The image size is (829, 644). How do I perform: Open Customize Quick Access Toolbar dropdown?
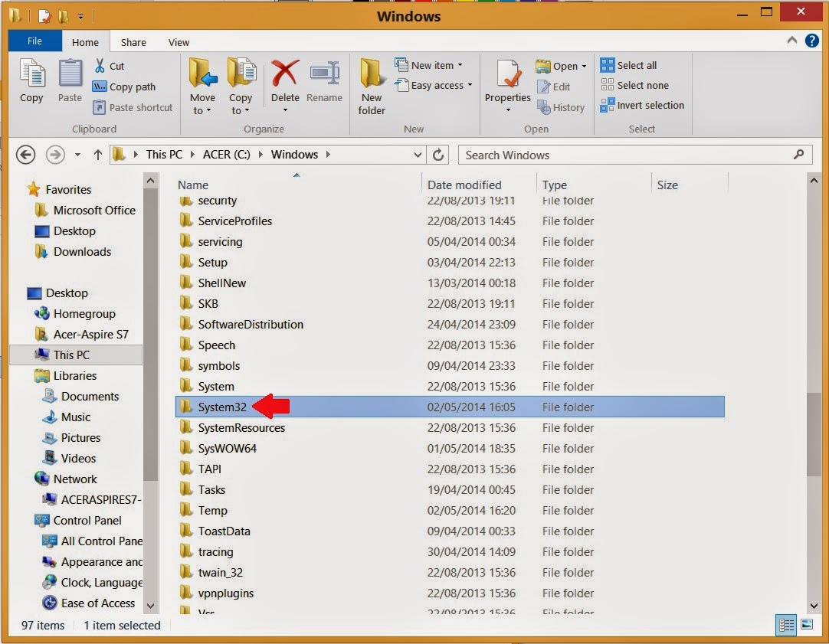pyautogui.click(x=81, y=17)
